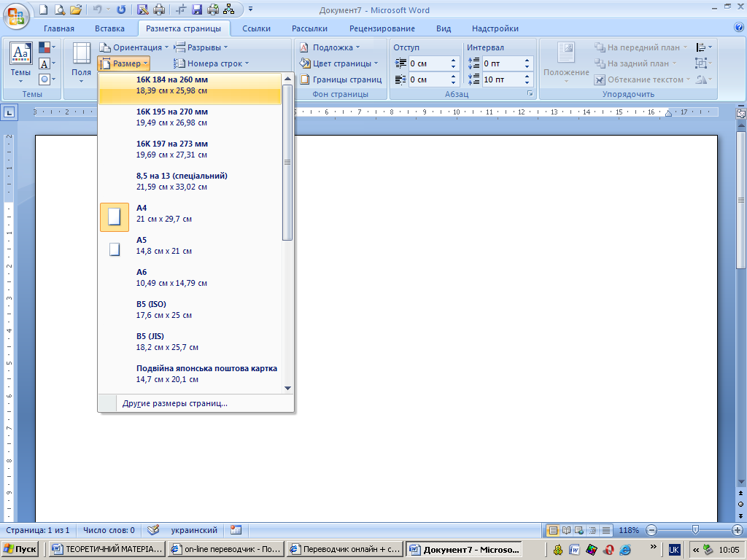The width and height of the screenshot is (747, 560).
Task: Launch Opera from the quick launch bar
Action: [x=608, y=550]
